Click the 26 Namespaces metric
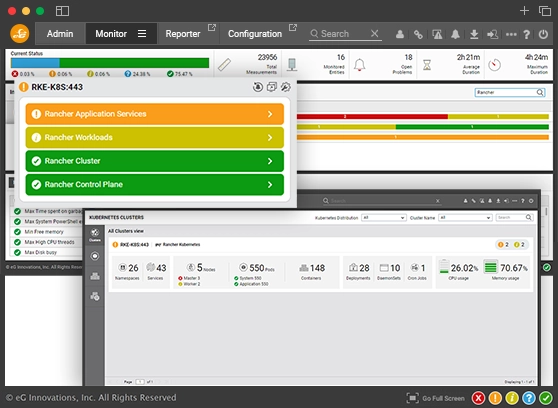The image size is (558, 408). click(x=128, y=271)
